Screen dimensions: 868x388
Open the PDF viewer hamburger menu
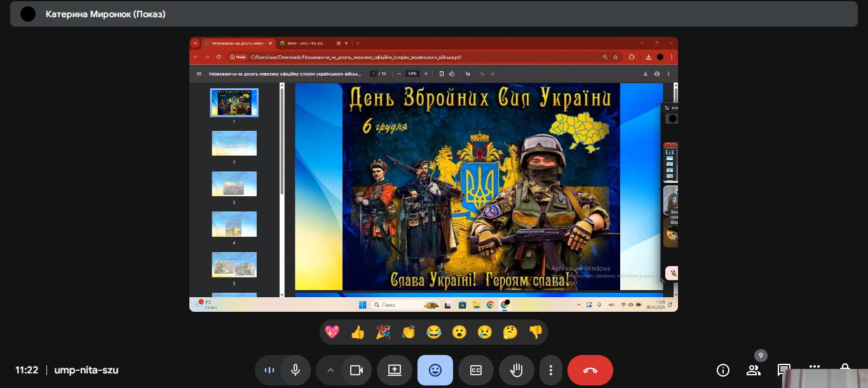coord(198,73)
